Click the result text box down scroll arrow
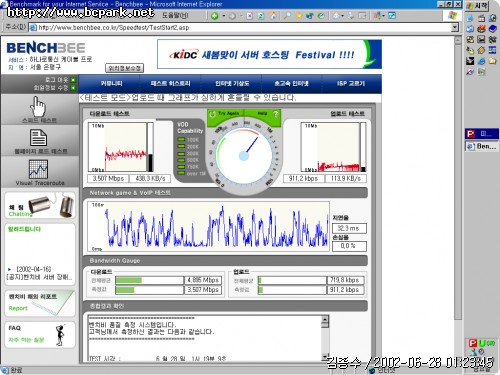Viewport: 500px width, 375px height. pyautogui.click(x=325, y=357)
